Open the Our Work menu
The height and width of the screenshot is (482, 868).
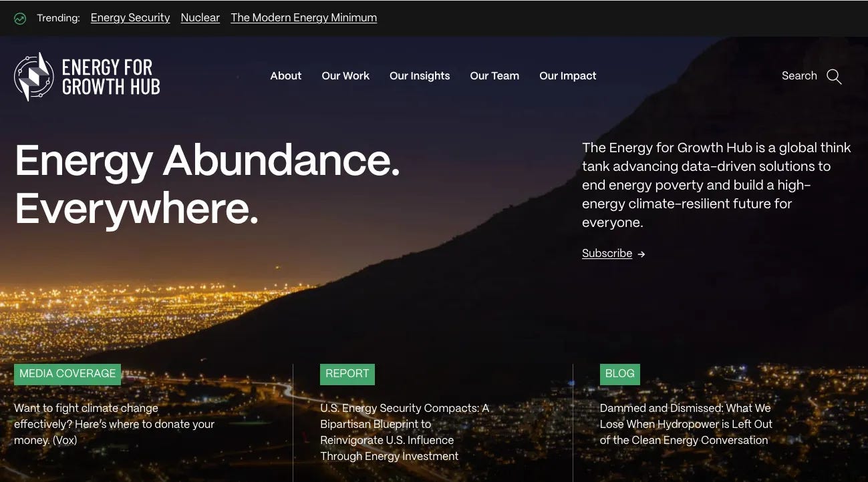(x=345, y=76)
